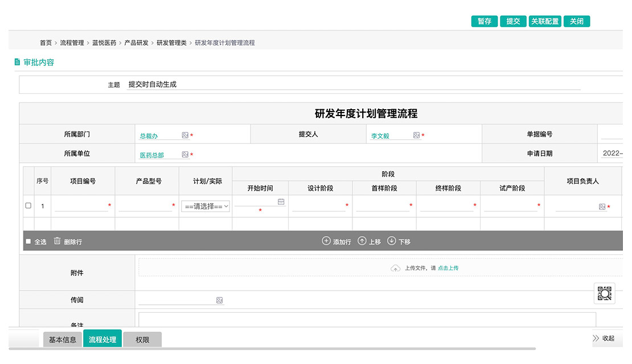The height and width of the screenshot is (364, 632).
Task: Click the 点击上传 upload link
Action: tap(448, 268)
